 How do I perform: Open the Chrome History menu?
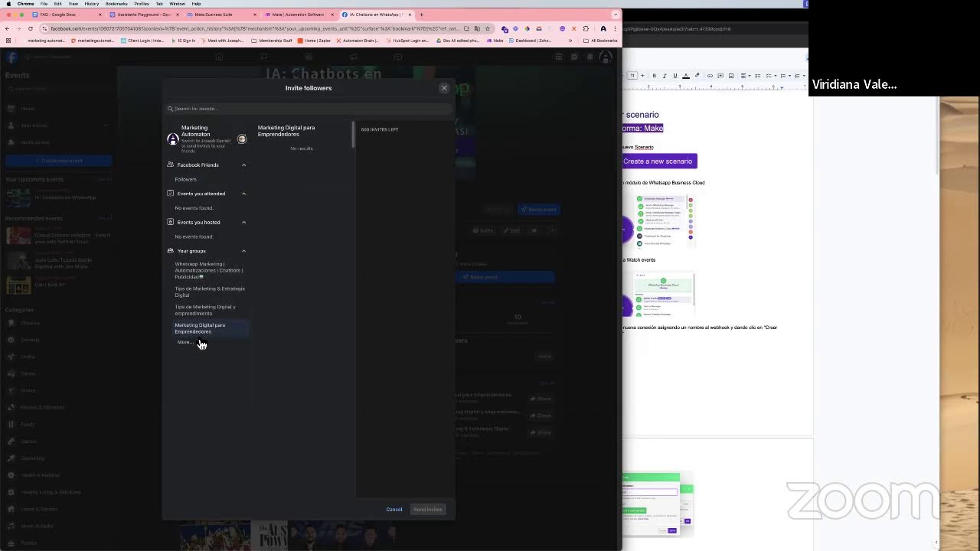click(x=91, y=4)
